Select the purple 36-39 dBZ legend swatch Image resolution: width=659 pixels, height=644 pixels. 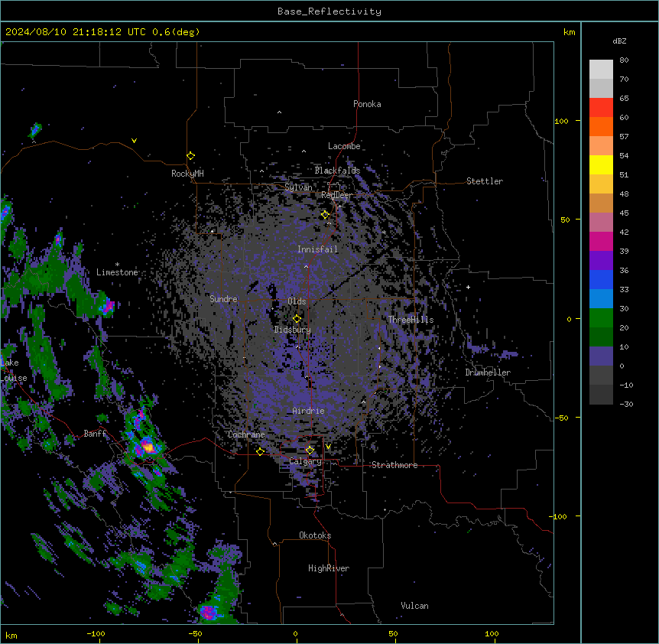click(601, 261)
